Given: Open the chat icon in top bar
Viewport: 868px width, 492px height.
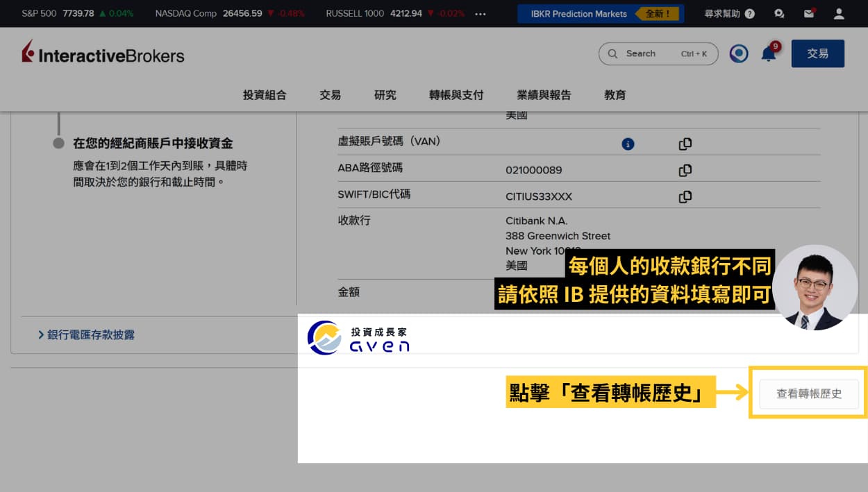Looking at the screenshot, I should (x=779, y=13).
